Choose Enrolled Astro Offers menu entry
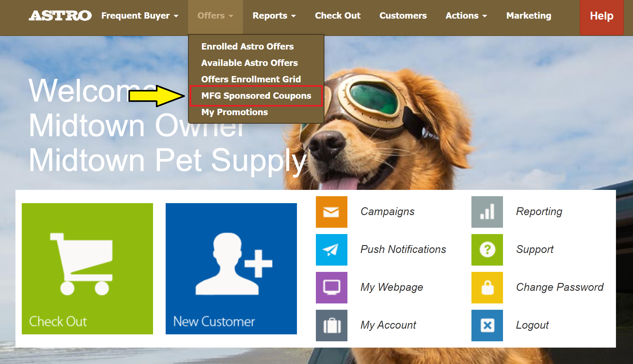This screenshot has height=364, width=633. point(247,46)
